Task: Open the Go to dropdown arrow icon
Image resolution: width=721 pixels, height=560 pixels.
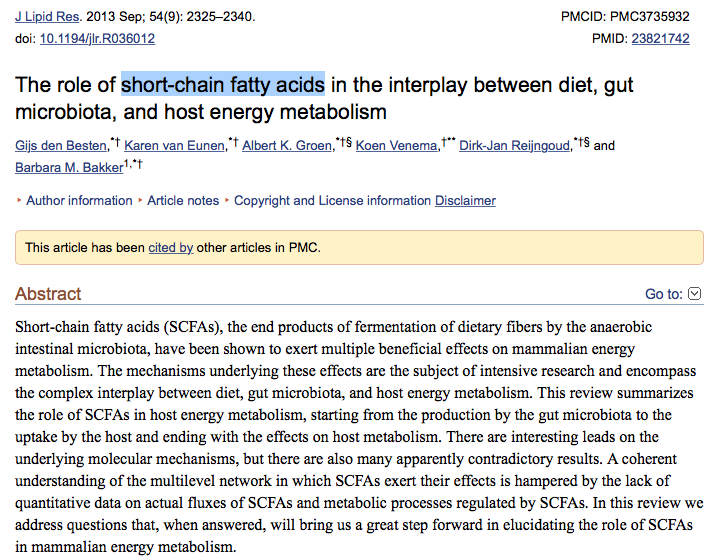Action: point(698,294)
